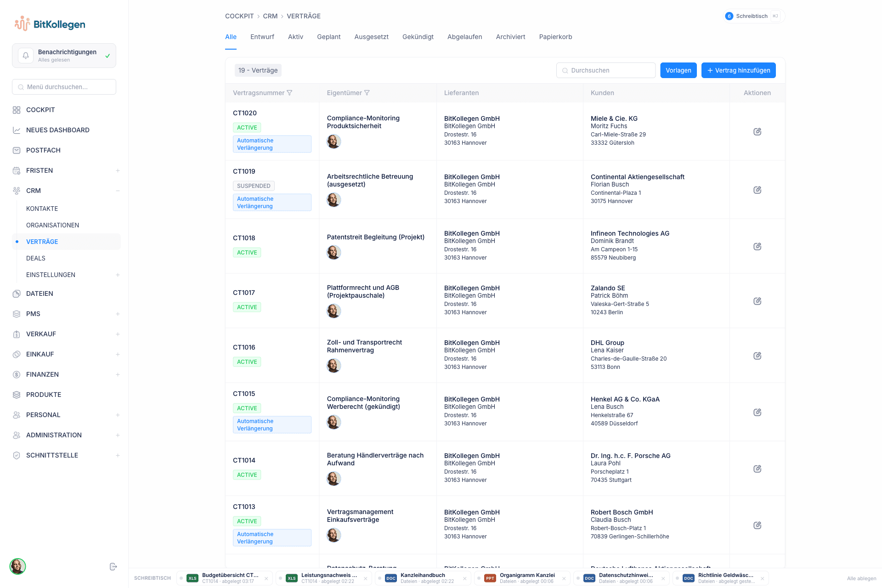This screenshot has width=882, height=588.
Task: Expand PERSONAL menu section
Action: (x=118, y=415)
